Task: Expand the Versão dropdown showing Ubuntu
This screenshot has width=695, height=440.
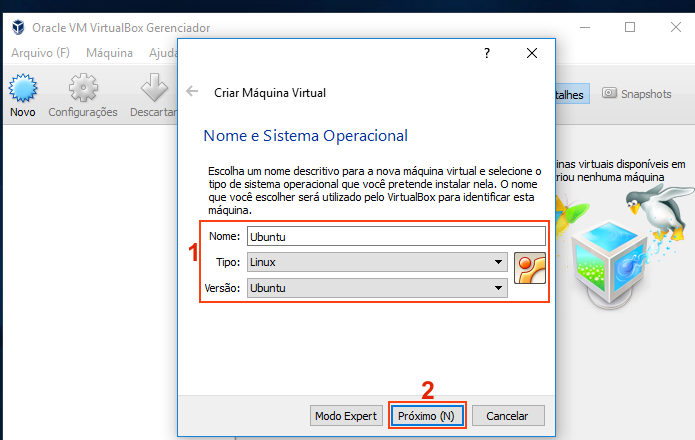Action: pyautogui.click(x=377, y=288)
